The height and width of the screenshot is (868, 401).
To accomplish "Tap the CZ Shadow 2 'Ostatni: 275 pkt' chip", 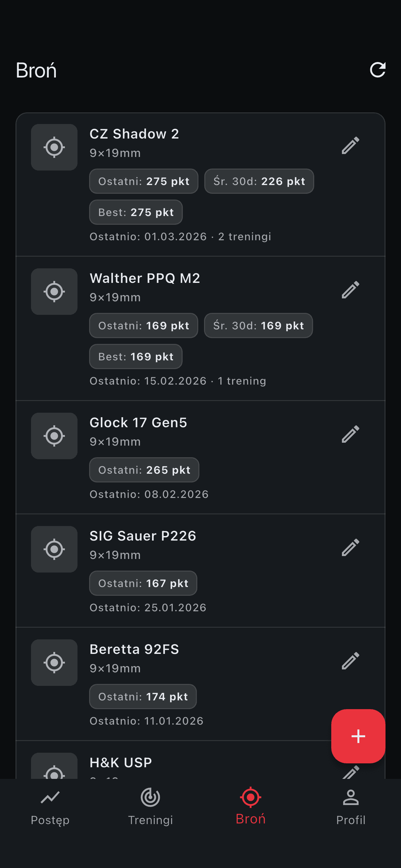I will click(x=144, y=181).
